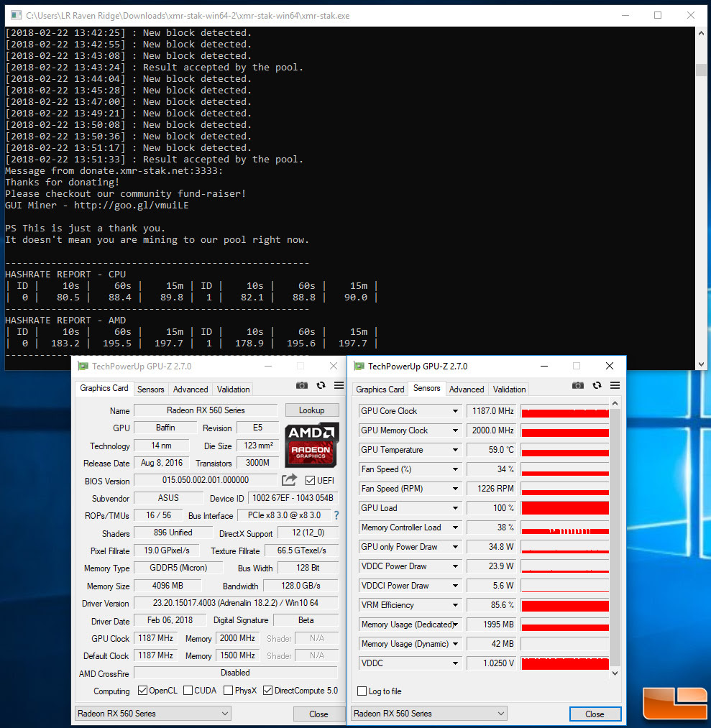
Task: Open the GPU Temperature sensor dropdown
Action: [x=456, y=450]
